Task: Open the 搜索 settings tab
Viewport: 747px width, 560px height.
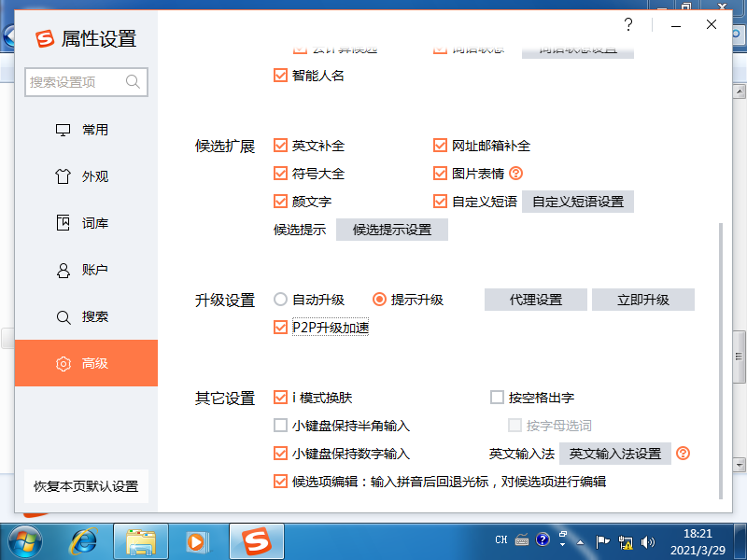Action: tap(86, 316)
